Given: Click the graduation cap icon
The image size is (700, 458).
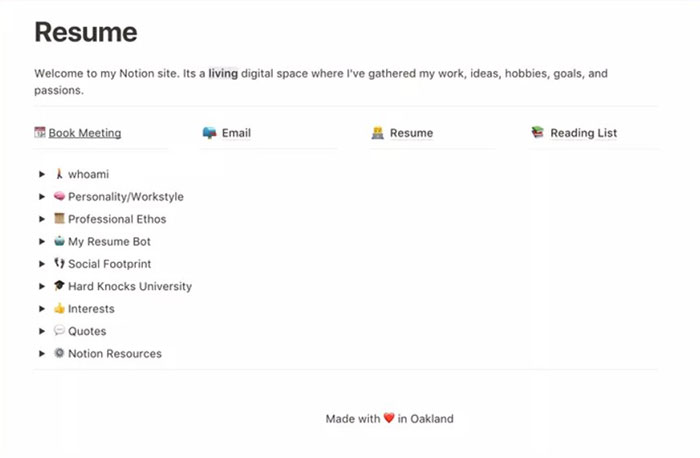Looking at the screenshot, I should tap(59, 286).
